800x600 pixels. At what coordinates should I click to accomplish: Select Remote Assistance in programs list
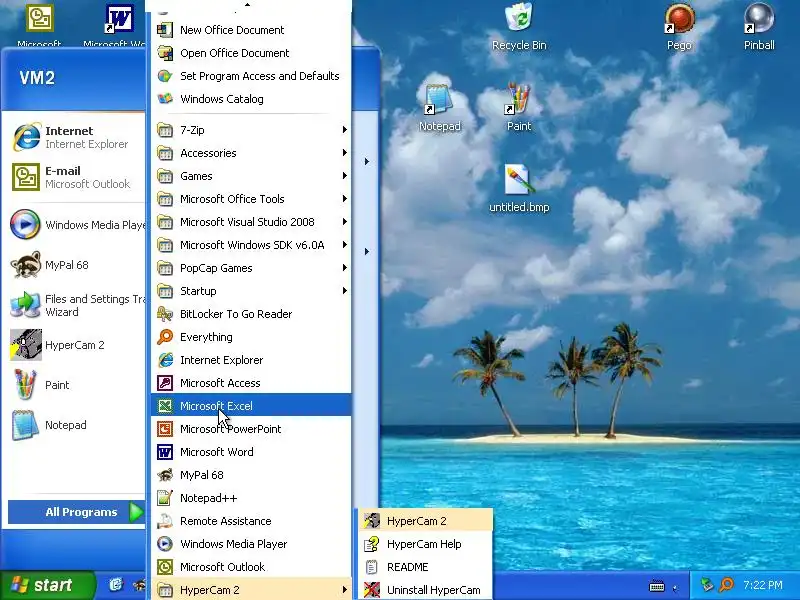point(251,520)
